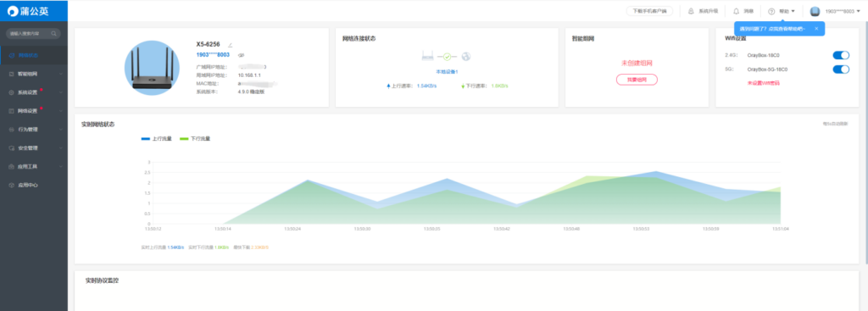
Task: Open the 帮助 dropdown arrow
Action: point(793,11)
